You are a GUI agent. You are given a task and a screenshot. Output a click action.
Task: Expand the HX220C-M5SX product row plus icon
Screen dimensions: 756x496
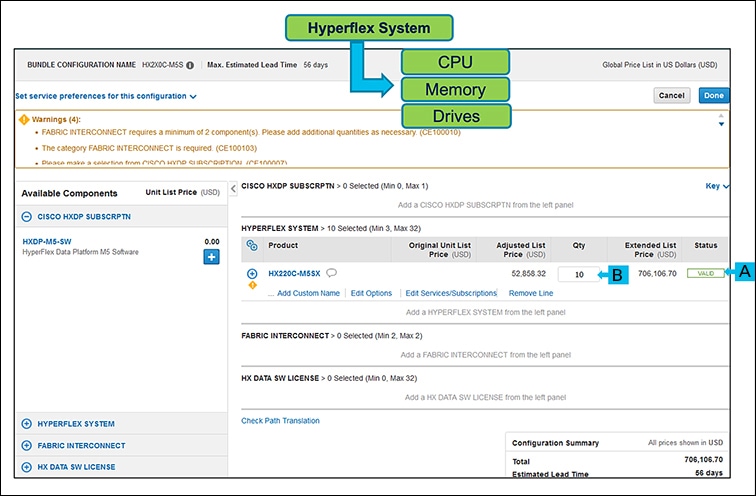click(252, 273)
